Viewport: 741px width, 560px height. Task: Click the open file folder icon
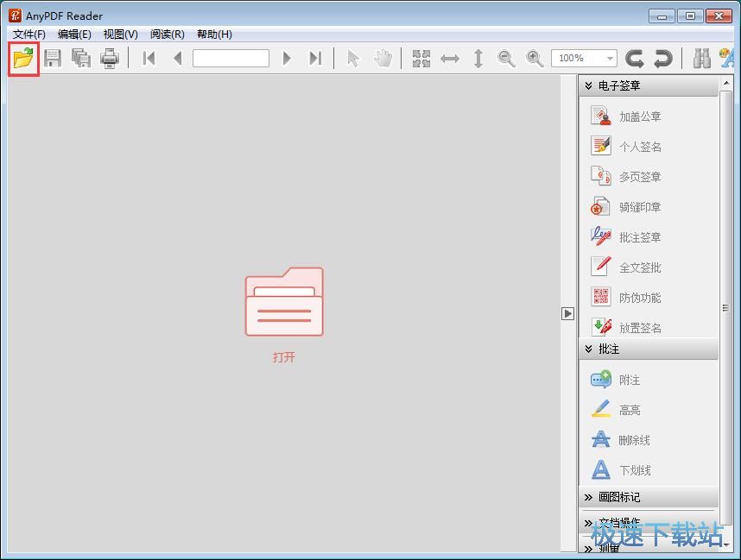[23, 59]
